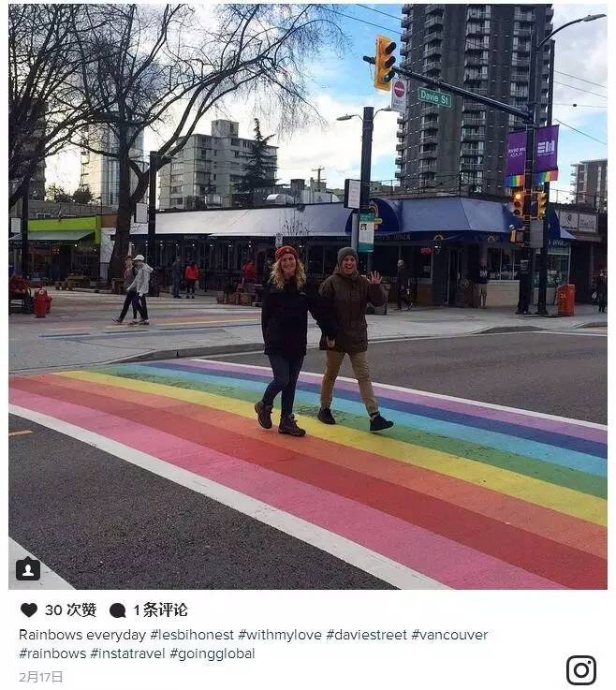Open the #vancouver hashtag
Screen dimensions: 616x690
point(449,635)
